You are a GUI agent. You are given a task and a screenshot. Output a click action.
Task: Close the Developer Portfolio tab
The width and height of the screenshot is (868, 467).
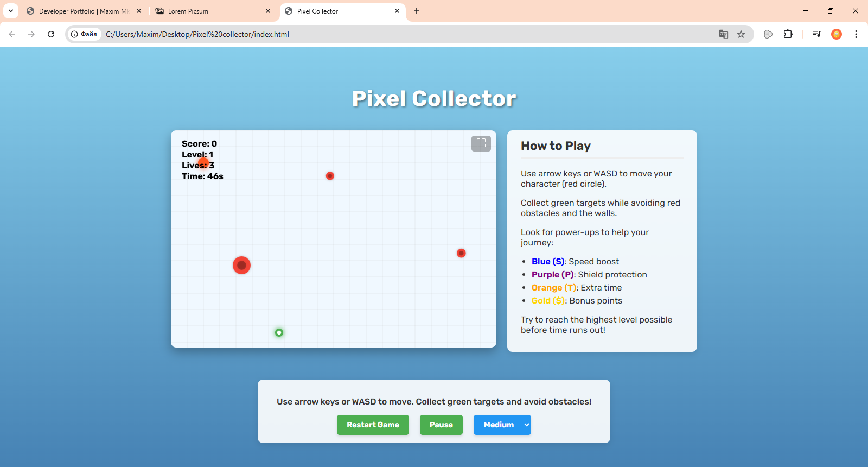pyautogui.click(x=139, y=11)
